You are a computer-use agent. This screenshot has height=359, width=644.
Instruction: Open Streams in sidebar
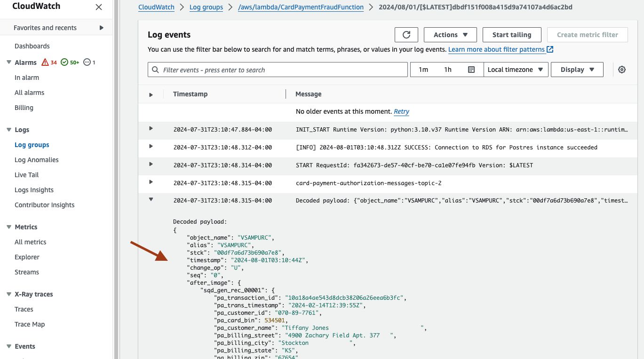click(27, 272)
